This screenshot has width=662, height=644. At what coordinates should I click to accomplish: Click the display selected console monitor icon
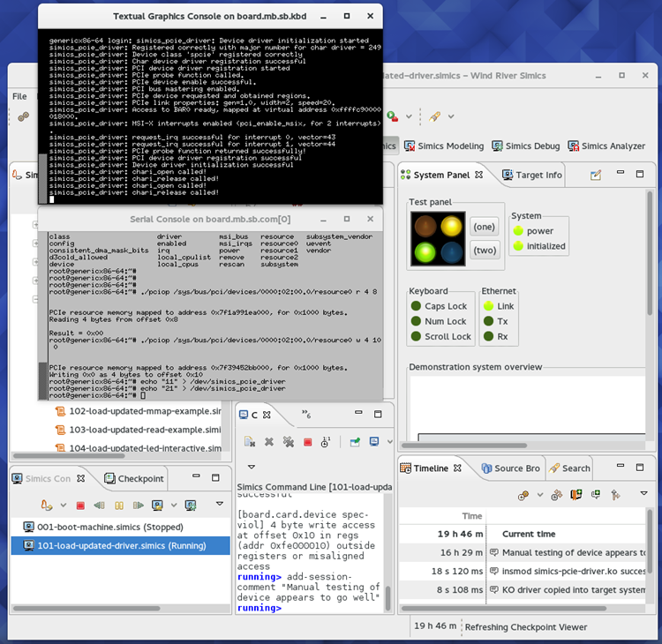pyautogui.click(x=374, y=442)
